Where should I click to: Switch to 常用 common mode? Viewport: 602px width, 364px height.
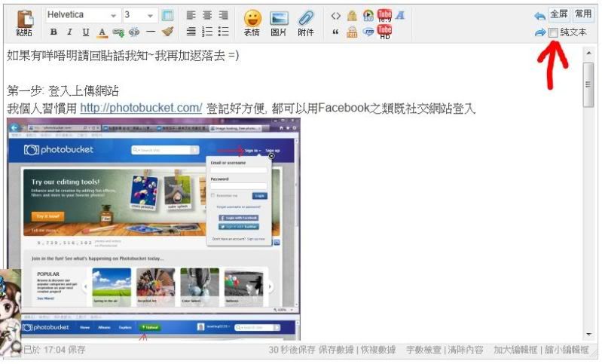[x=583, y=14]
